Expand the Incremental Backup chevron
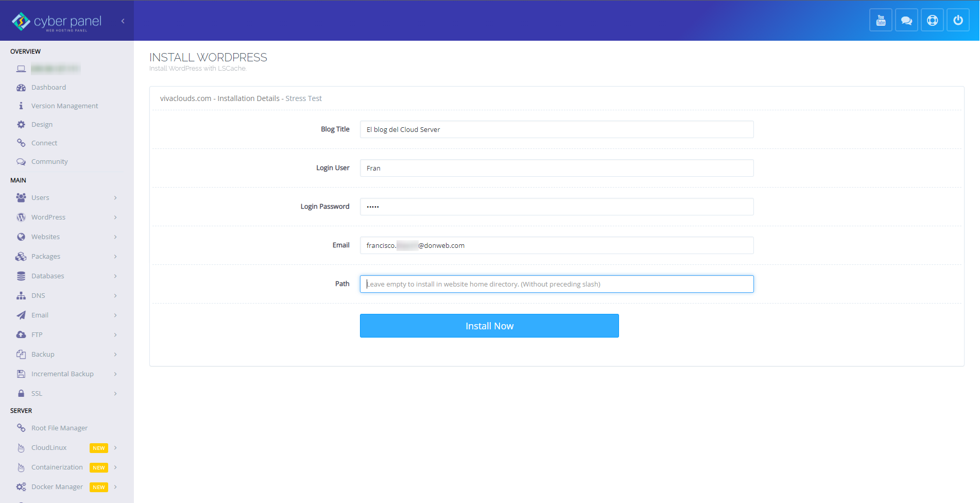This screenshot has height=503, width=980. point(115,374)
